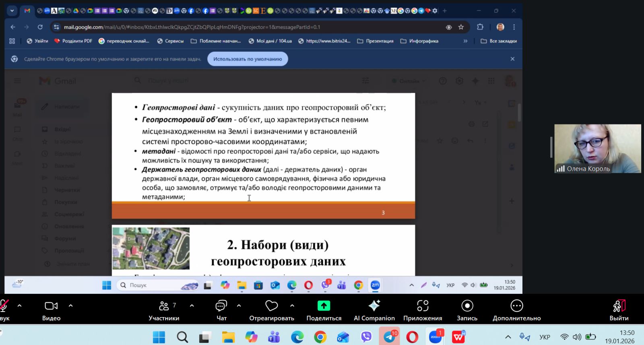Open the Windows Start menu
644x345 pixels.
[x=159, y=337]
